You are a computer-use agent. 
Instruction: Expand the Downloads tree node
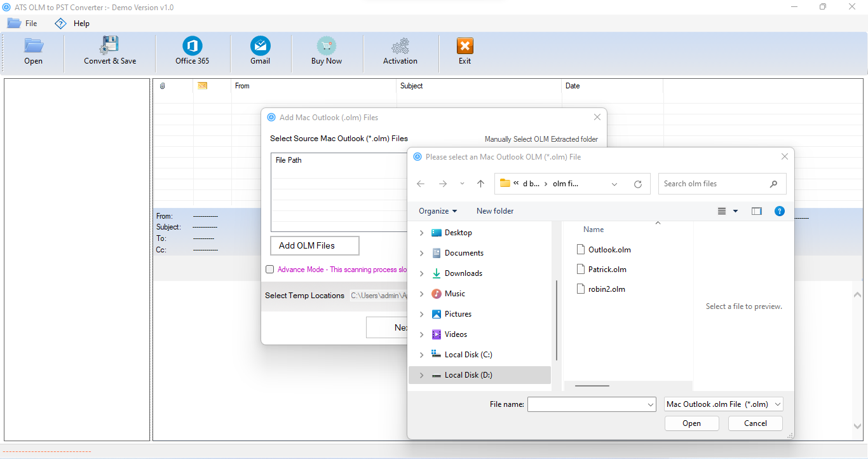tap(421, 273)
